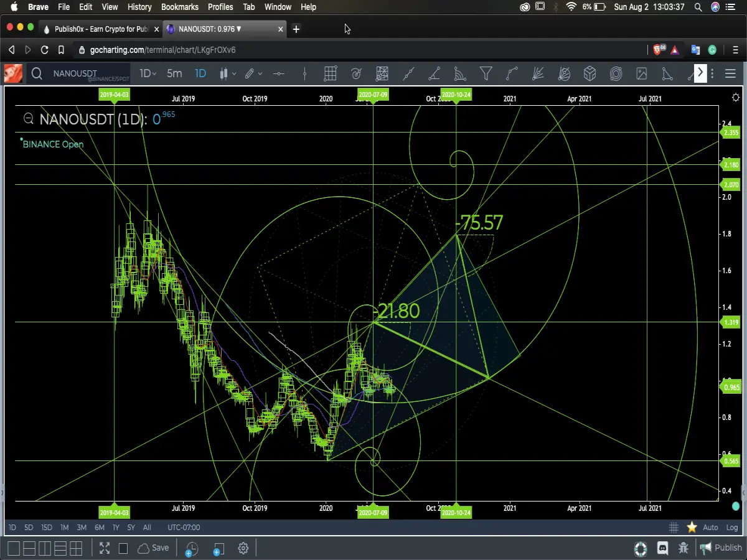The width and height of the screenshot is (747, 560).
Task: Expand the pencil tool dropdown arrow
Action: tap(260, 73)
